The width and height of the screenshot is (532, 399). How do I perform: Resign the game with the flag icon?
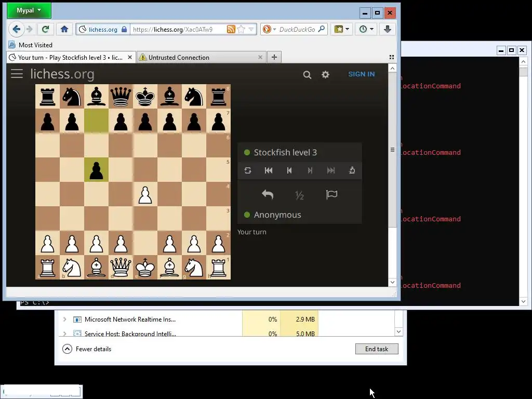(x=331, y=195)
